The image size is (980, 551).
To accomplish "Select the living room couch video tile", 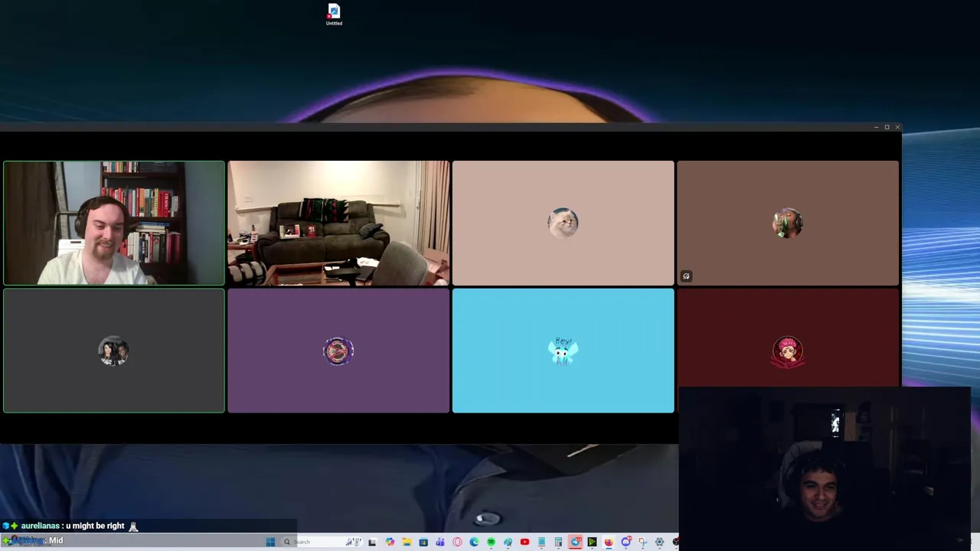I will pyautogui.click(x=338, y=223).
